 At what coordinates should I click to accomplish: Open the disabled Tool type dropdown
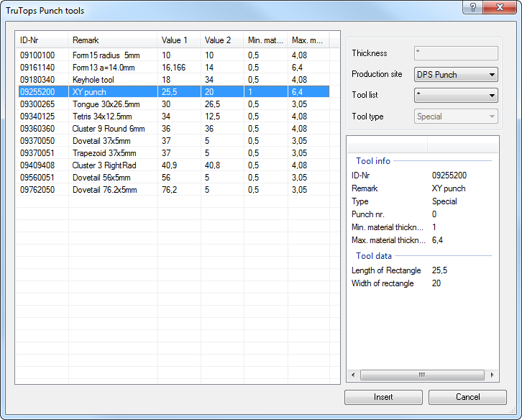[x=456, y=116]
